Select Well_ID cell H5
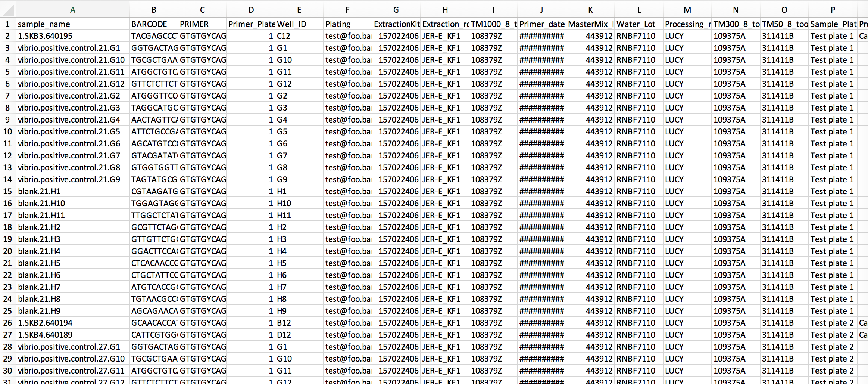Screen dimensions: 868x384 (299, 263)
